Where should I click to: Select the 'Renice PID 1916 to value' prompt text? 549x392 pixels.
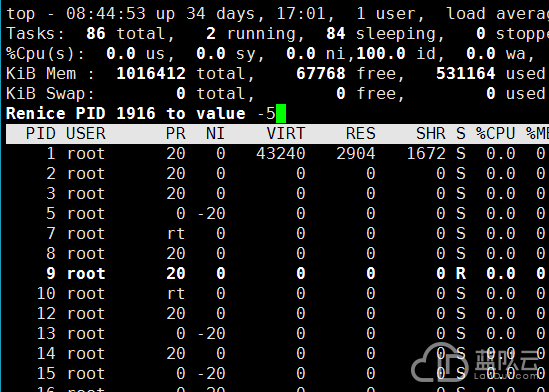pos(126,113)
